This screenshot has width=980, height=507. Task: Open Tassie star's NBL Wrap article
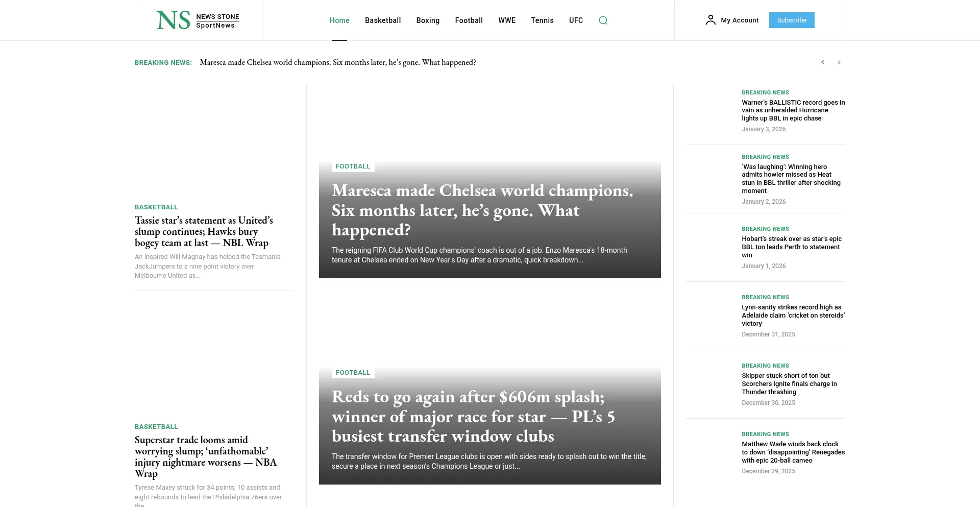204,231
